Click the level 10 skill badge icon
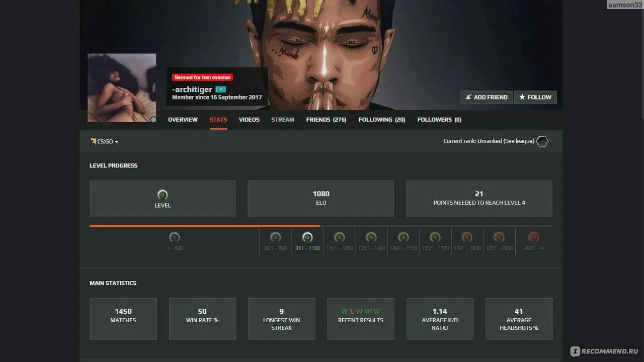 [x=533, y=237]
